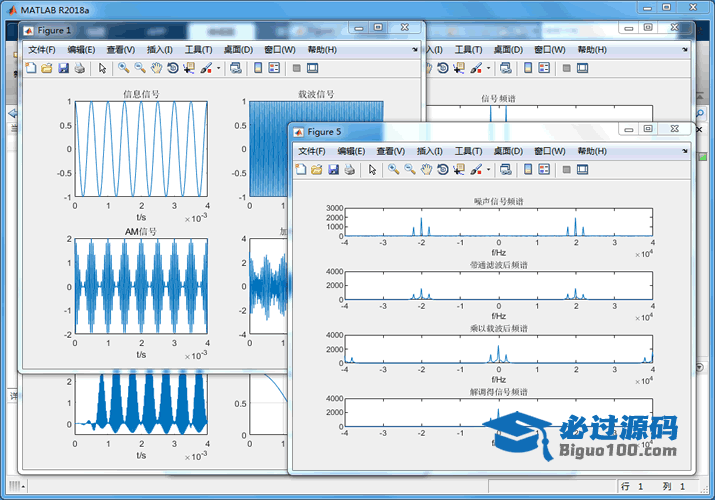Click the Save icon in Figure 5 toolbar
Viewport: 715px width, 500px height.
coord(333,170)
